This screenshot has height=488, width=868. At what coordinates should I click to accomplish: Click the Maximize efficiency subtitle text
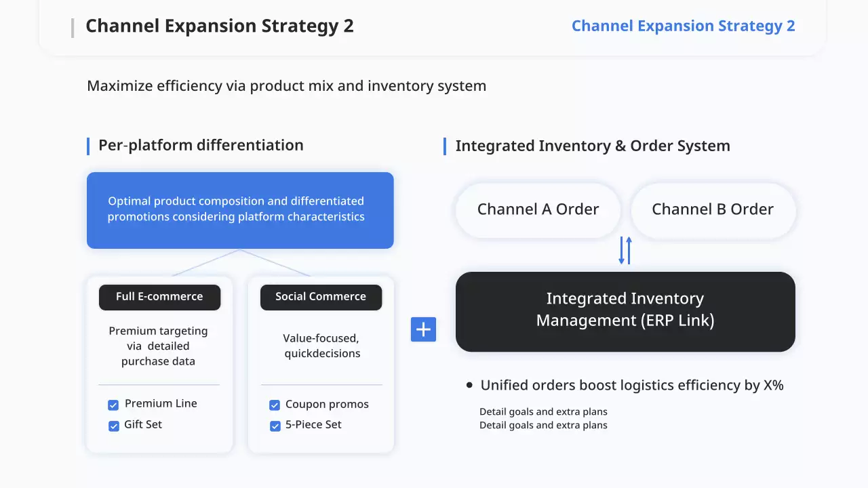(286, 86)
